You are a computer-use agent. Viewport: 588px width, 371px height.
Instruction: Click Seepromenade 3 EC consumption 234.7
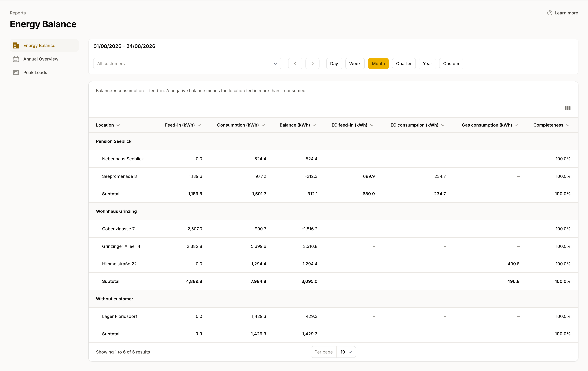point(440,176)
